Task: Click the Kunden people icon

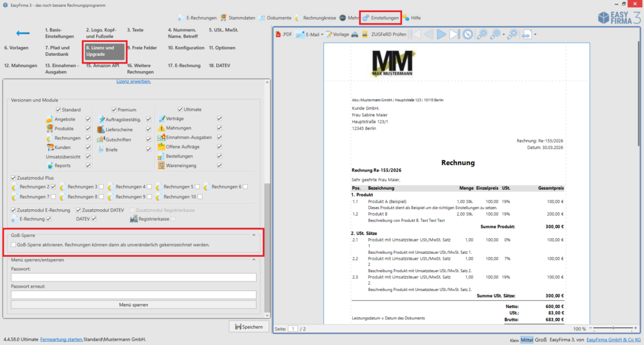Action: pyautogui.click(x=50, y=147)
